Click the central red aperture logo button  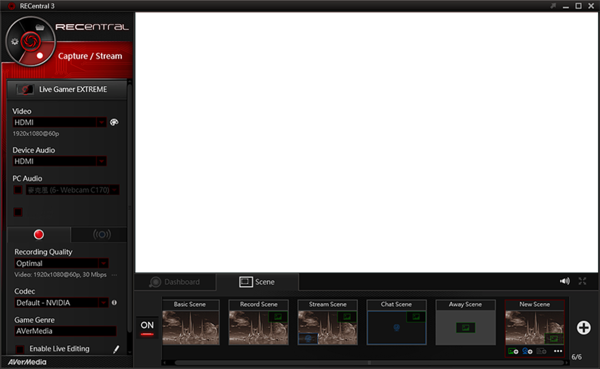pos(31,41)
